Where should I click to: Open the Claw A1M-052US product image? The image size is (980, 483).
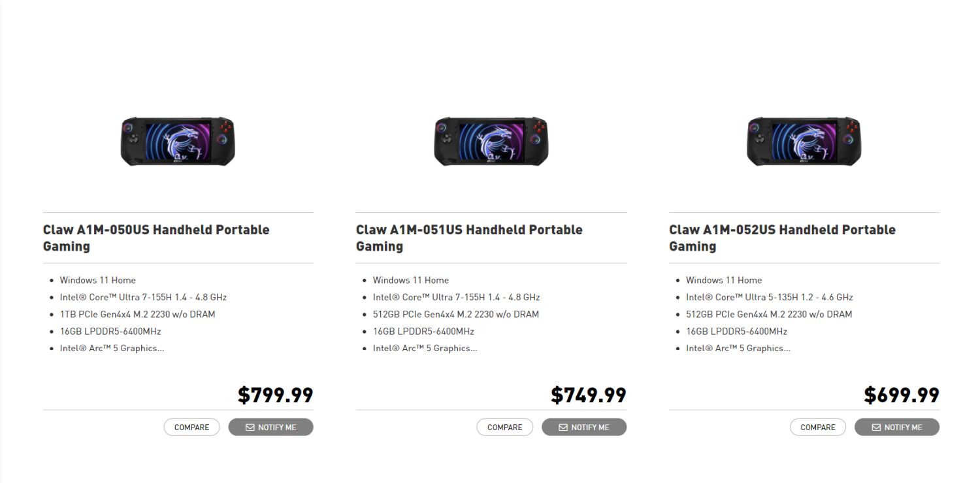804,141
